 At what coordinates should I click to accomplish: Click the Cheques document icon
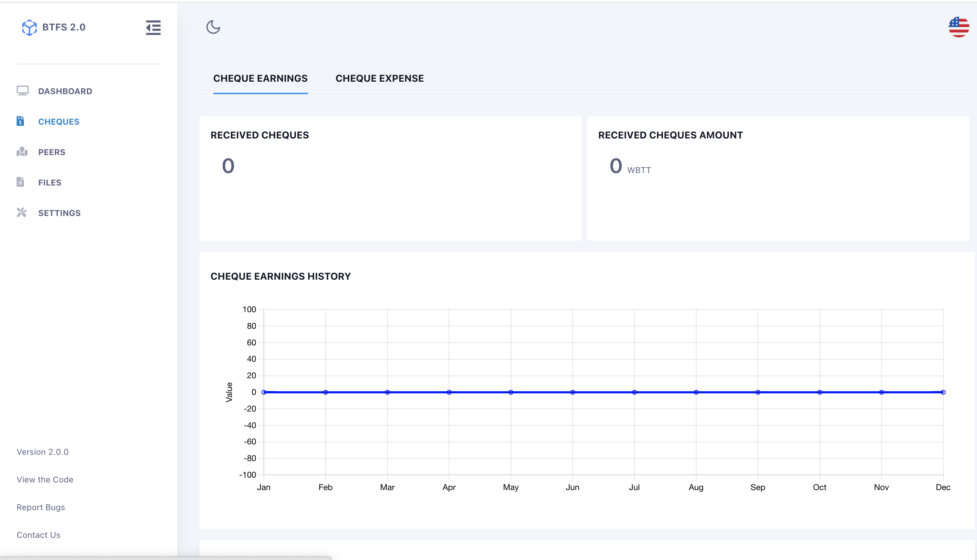[x=20, y=121]
